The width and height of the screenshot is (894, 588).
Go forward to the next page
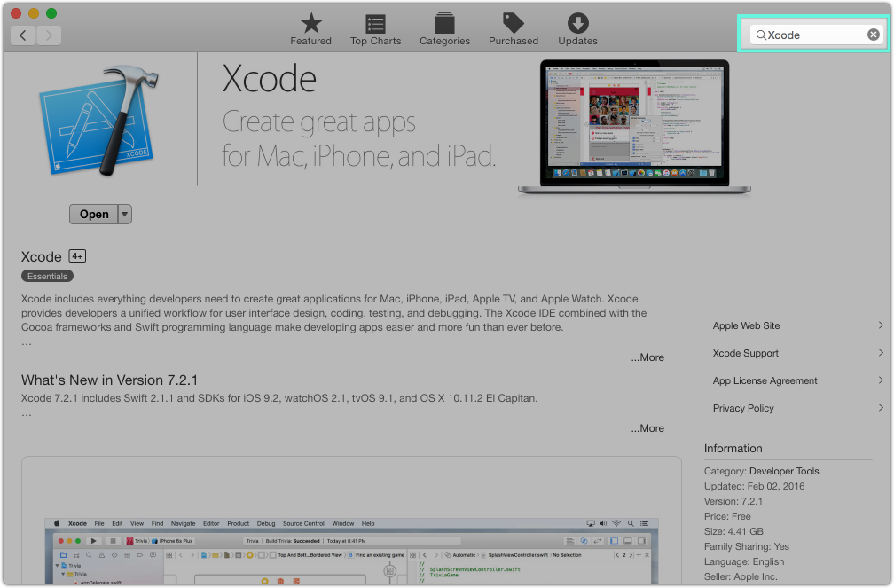pos(49,35)
